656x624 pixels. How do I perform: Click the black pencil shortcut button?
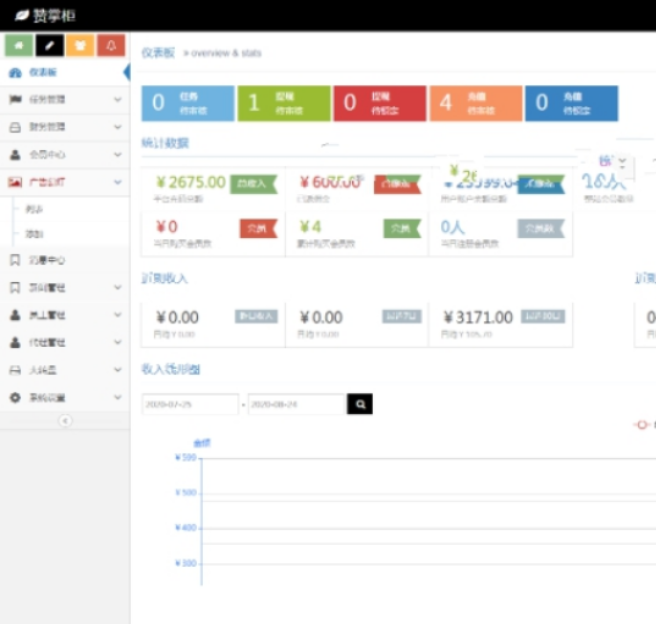(x=49, y=45)
